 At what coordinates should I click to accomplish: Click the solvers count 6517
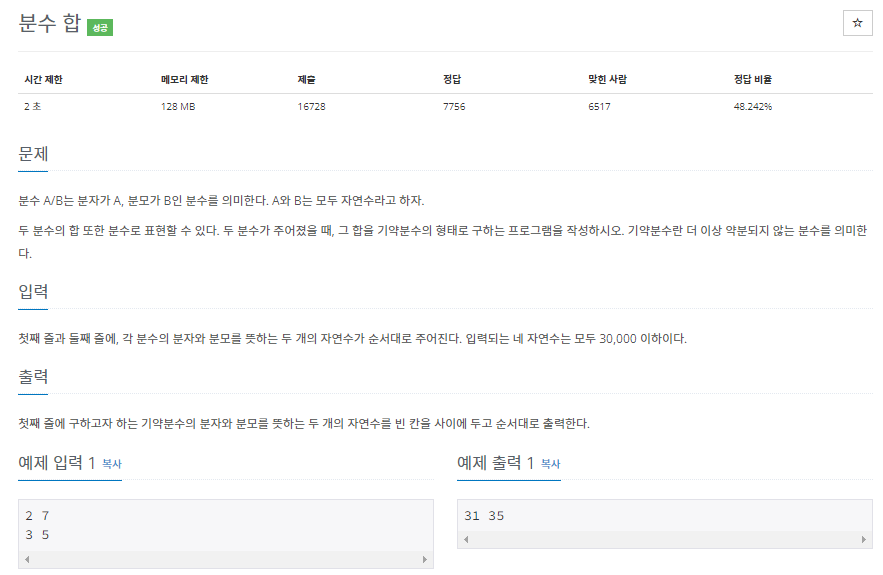tap(599, 106)
